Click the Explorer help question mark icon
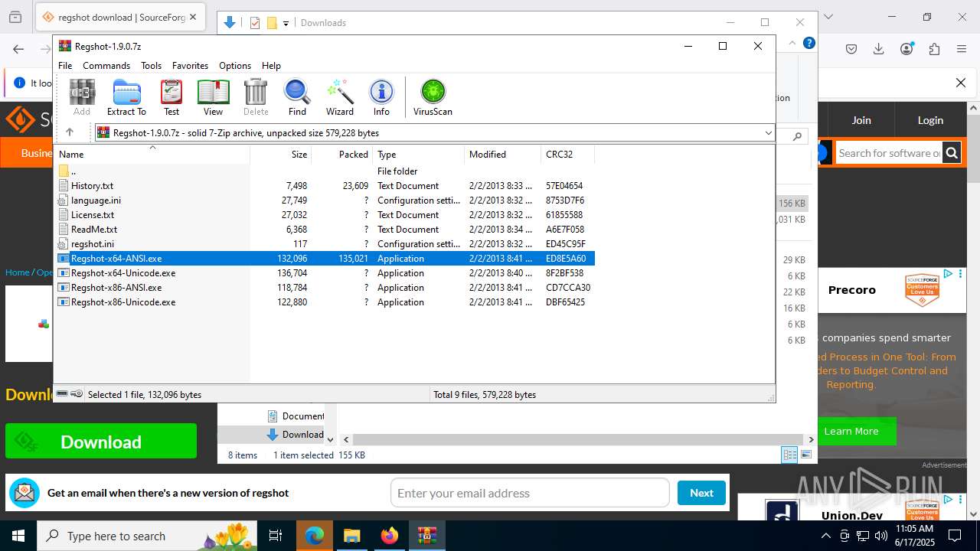This screenshot has width=980, height=551. coord(808,43)
